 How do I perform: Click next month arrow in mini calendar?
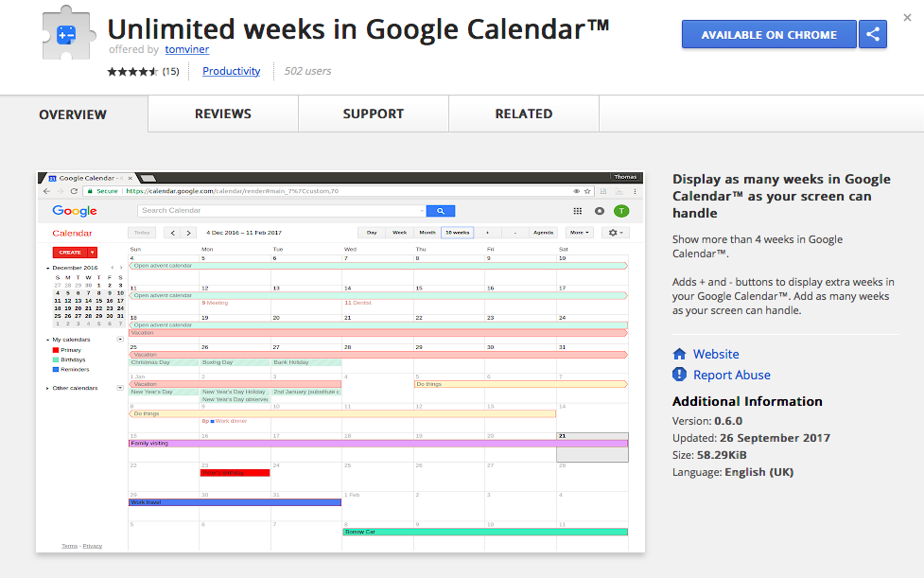pyautogui.click(x=121, y=268)
